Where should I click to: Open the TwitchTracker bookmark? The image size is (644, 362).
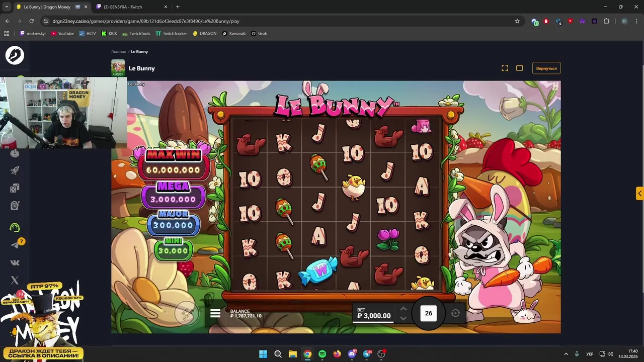171,33
